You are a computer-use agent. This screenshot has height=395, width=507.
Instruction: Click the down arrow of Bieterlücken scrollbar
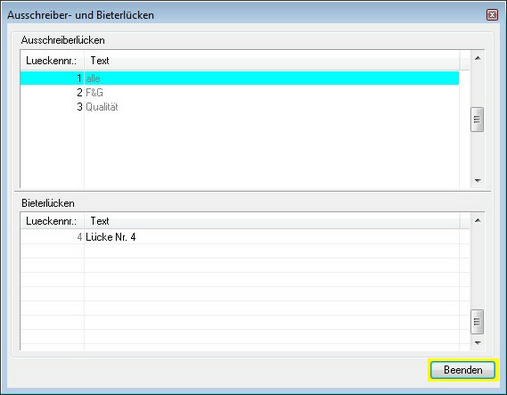pyautogui.click(x=477, y=342)
